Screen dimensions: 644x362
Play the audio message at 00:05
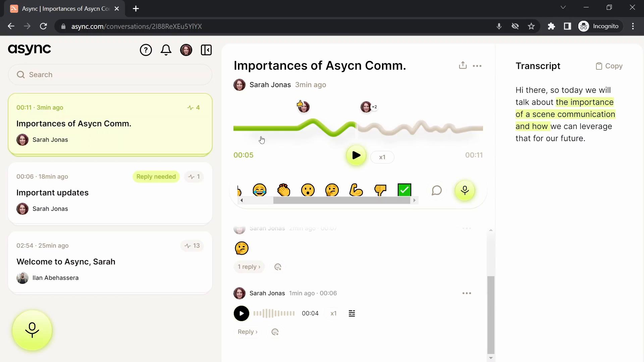(x=357, y=155)
